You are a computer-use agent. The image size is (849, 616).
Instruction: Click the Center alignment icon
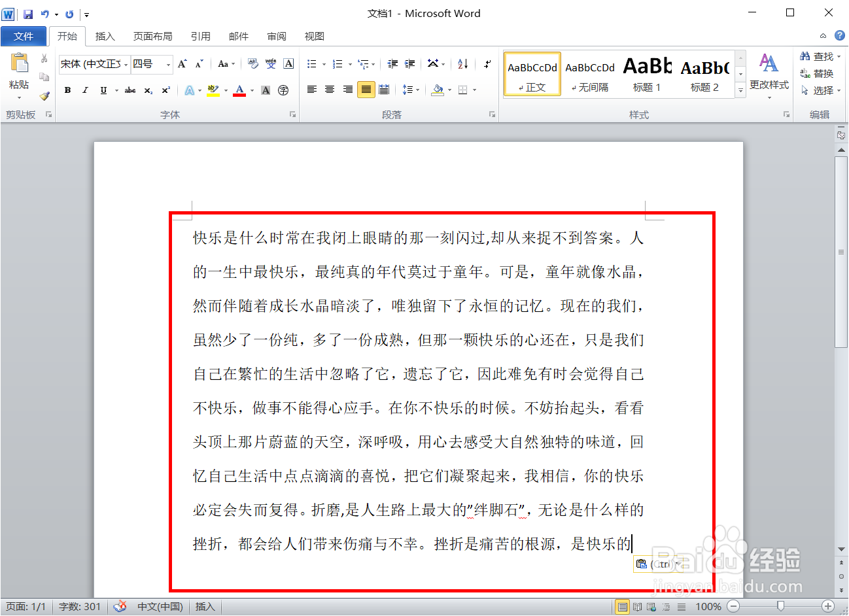tap(330, 90)
